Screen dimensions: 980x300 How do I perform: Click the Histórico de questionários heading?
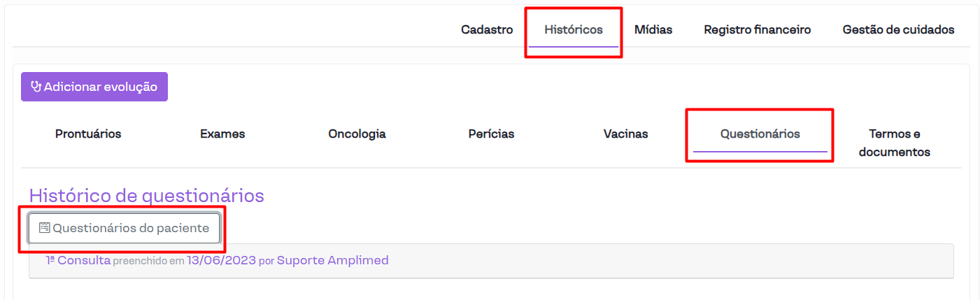(146, 196)
